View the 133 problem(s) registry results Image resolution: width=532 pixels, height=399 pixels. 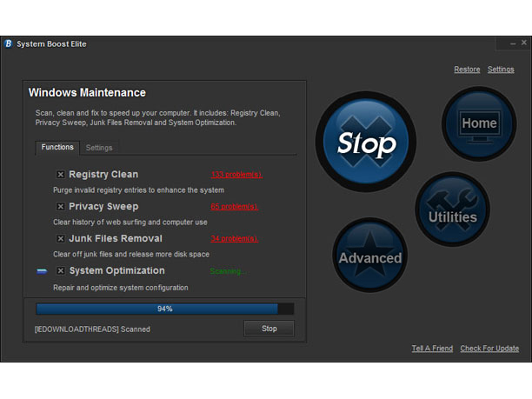(x=236, y=175)
